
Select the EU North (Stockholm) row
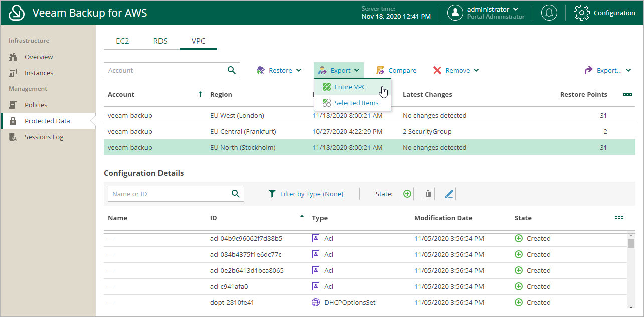pyautogui.click(x=370, y=147)
